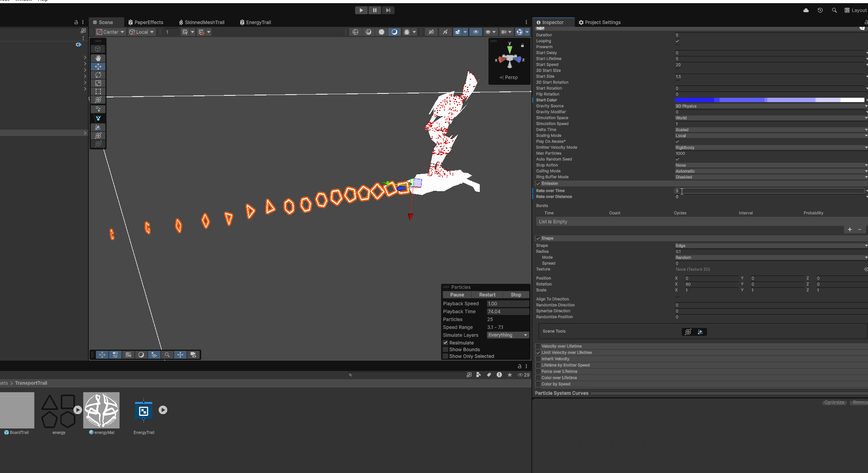The image size is (868, 473).
Task: Open the Center pivot mode dropdown
Action: [x=110, y=32]
